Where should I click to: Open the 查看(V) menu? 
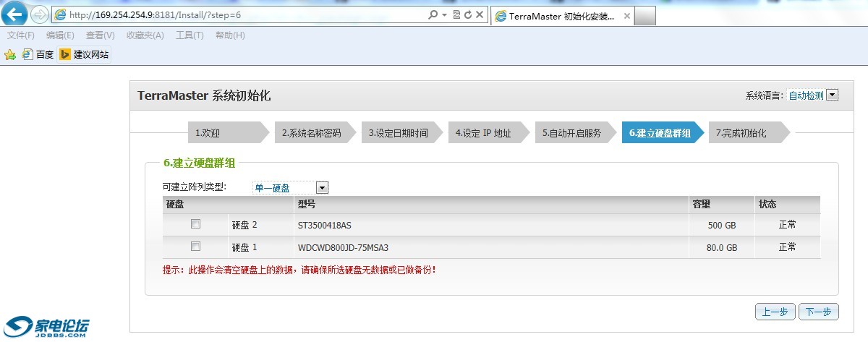coord(101,35)
